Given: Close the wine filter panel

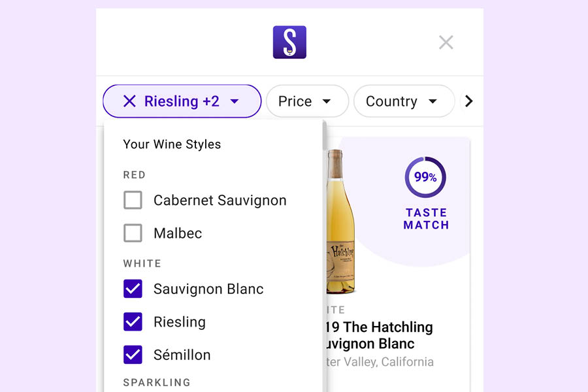Looking at the screenshot, I should tap(446, 42).
